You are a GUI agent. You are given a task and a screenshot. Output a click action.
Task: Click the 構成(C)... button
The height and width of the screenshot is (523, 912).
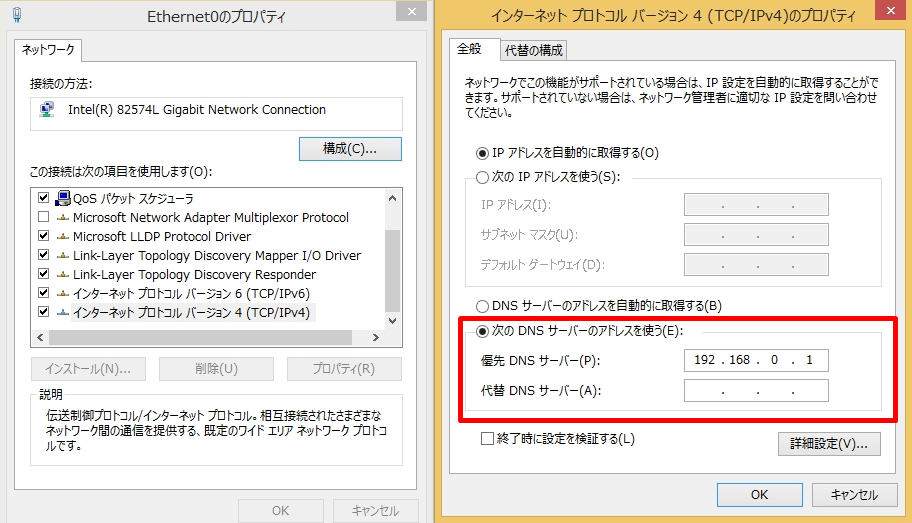pos(350,149)
